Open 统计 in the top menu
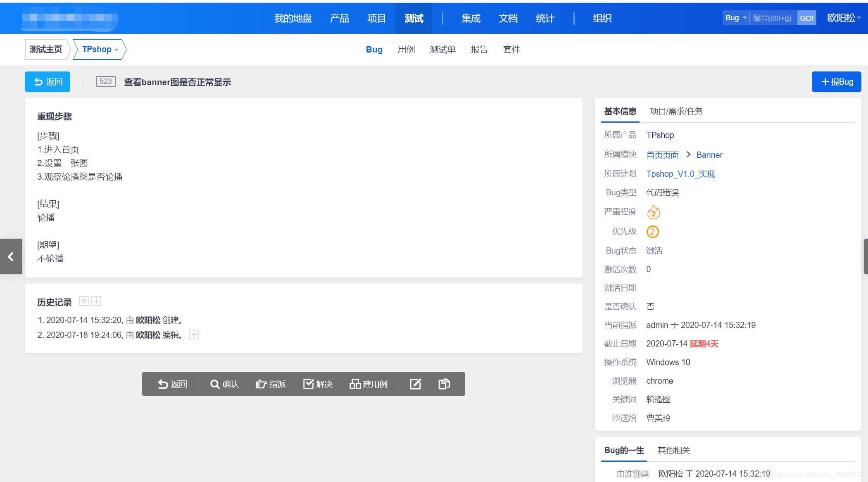Image resolution: width=868 pixels, height=482 pixels. tap(545, 18)
